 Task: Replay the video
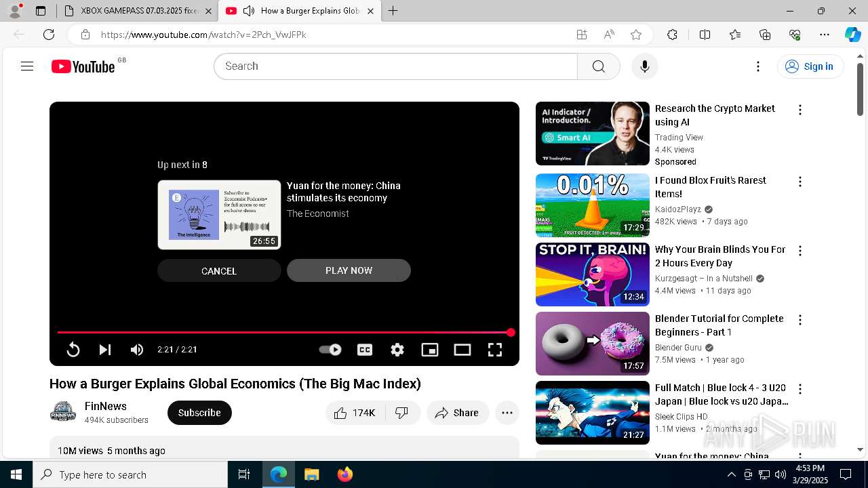tap(73, 350)
